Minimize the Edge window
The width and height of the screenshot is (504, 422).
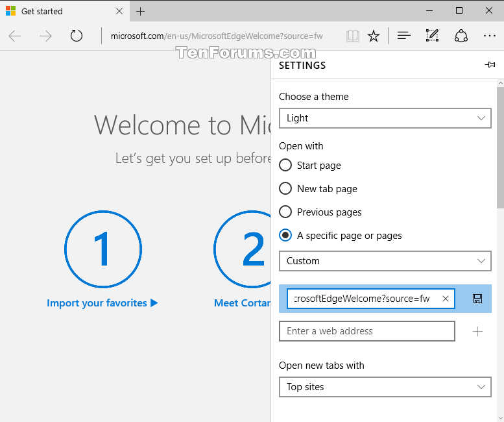tap(429, 11)
